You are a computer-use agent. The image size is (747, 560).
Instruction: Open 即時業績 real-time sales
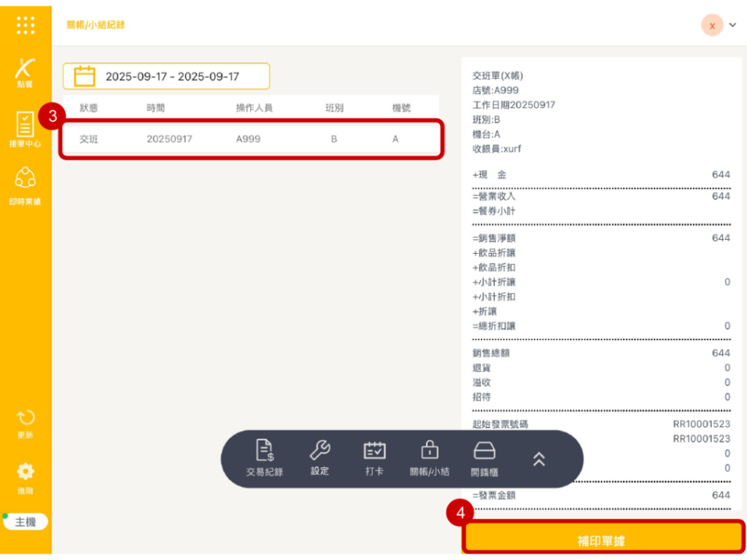pos(26,185)
